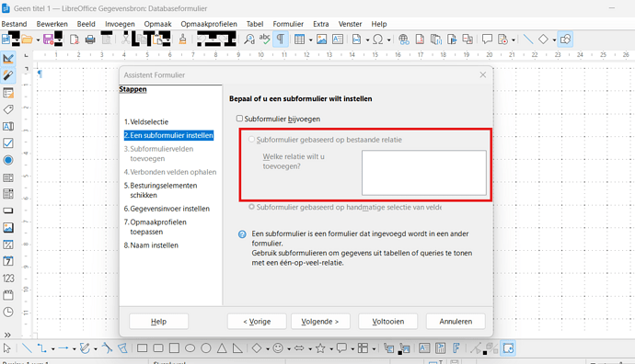Select Push Button control in left toolbar
This screenshot has height=364, width=635.
pyautogui.click(x=8, y=210)
